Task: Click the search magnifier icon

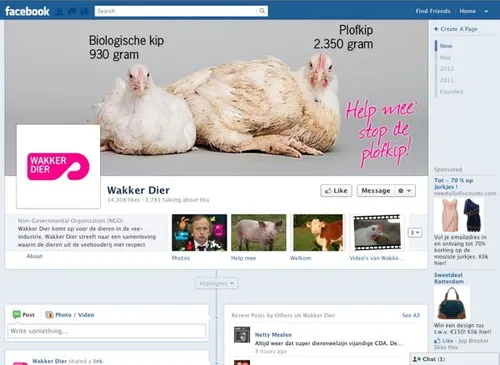Action: click(x=262, y=11)
